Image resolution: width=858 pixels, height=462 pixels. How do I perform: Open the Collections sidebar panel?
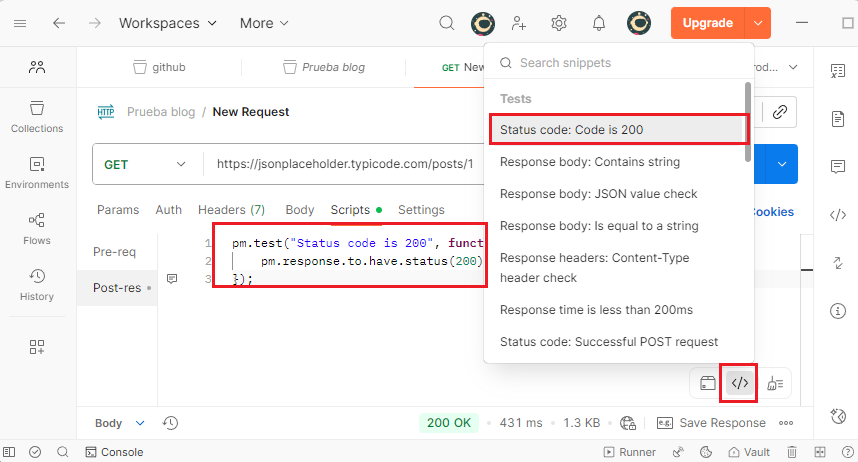click(37, 116)
